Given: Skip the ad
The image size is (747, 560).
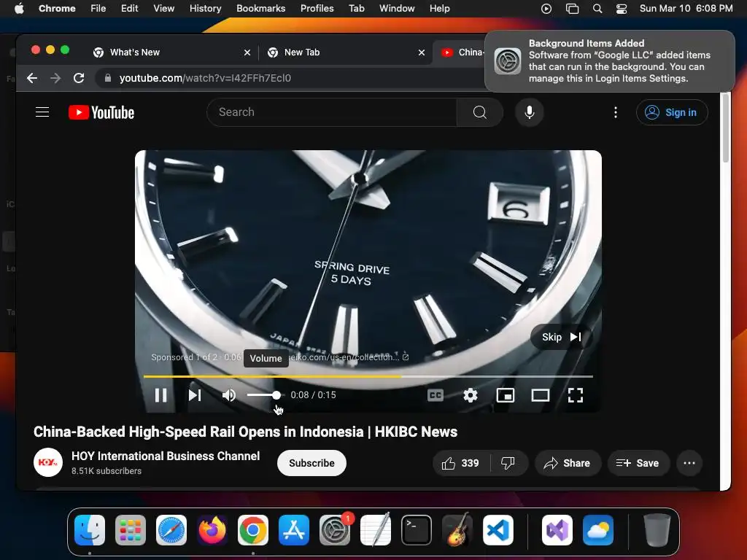Looking at the screenshot, I should pyautogui.click(x=561, y=337).
